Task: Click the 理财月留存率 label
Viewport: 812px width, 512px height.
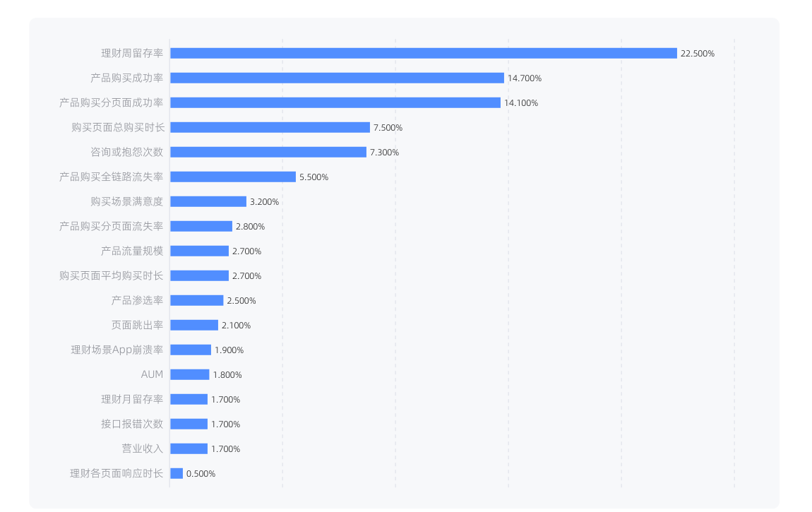Action: [x=132, y=399]
